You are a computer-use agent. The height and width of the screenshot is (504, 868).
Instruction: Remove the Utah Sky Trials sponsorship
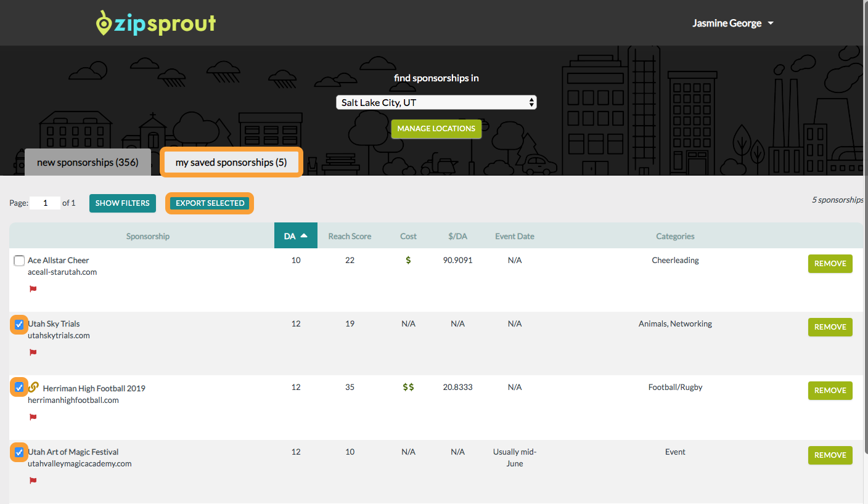830,327
